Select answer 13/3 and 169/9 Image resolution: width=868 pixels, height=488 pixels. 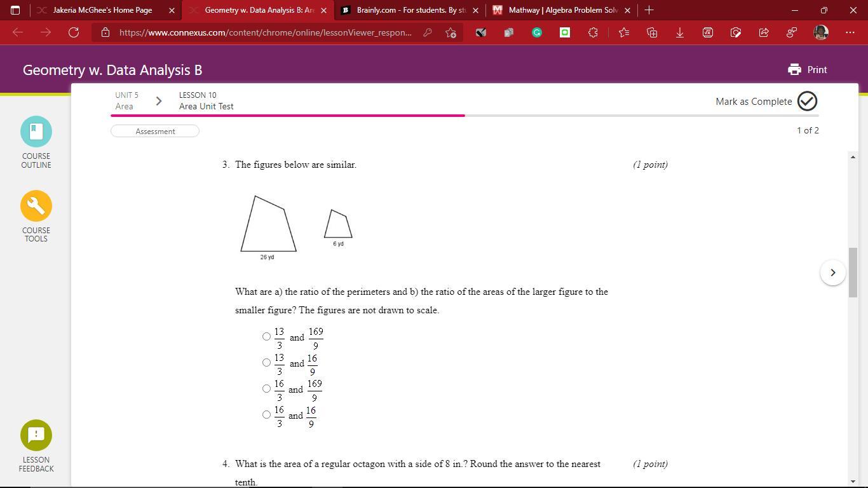coord(266,337)
